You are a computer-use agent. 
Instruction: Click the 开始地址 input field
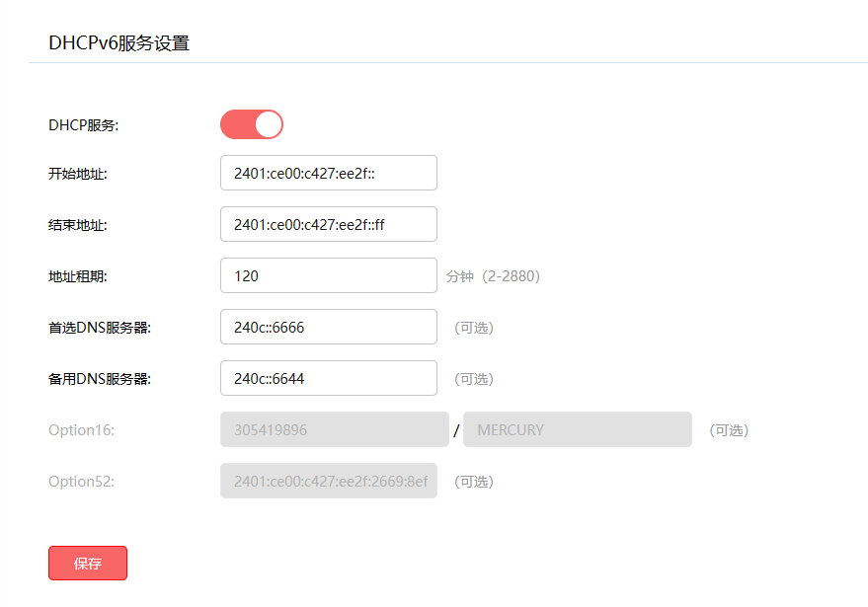328,173
